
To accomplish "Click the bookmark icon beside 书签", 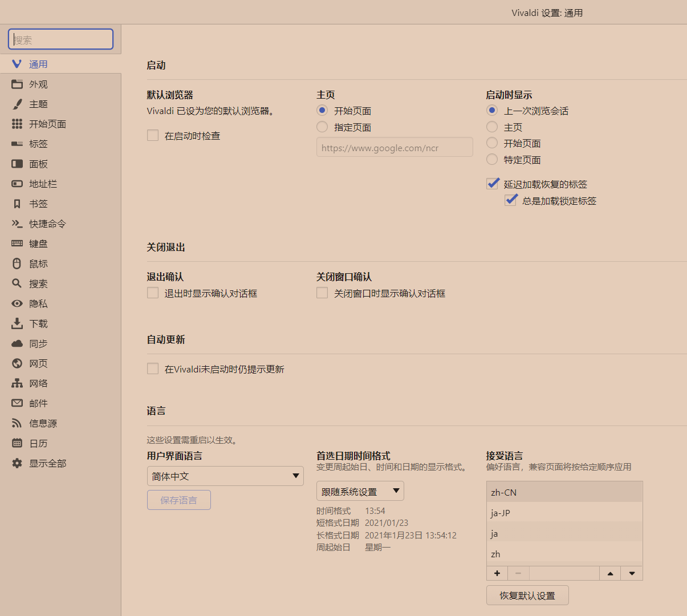I will point(17,204).
